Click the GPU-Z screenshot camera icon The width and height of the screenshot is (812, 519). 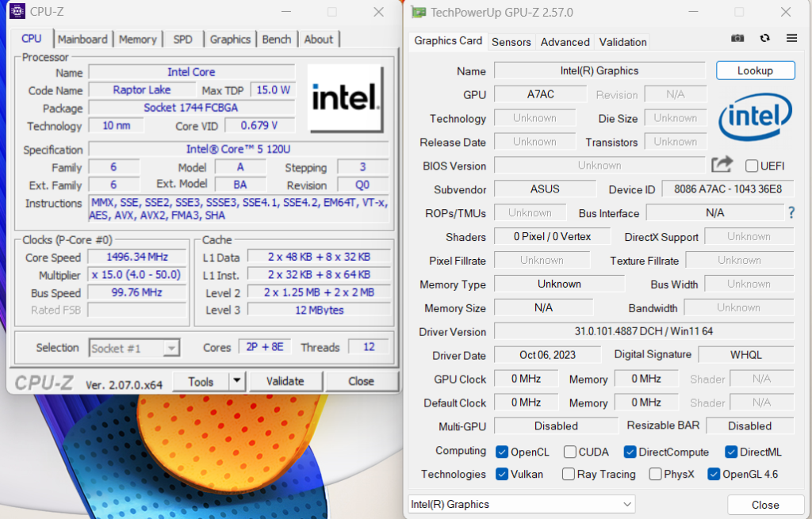tap(737, 38)
